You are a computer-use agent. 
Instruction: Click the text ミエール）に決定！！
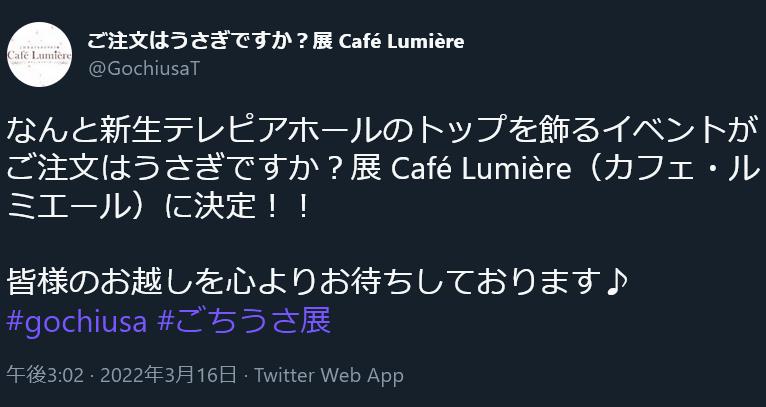point(160,208)
